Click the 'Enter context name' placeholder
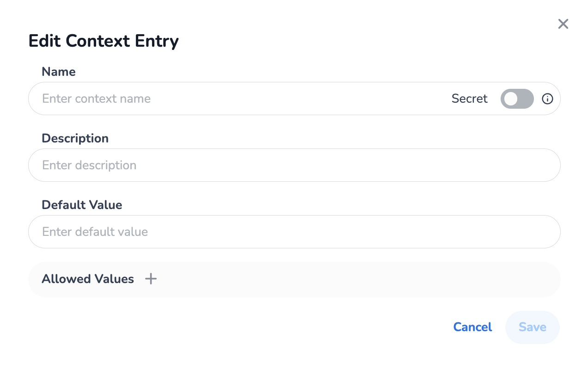Image resolution: width=588 pixels, height=370 pixels. (96, 99)
